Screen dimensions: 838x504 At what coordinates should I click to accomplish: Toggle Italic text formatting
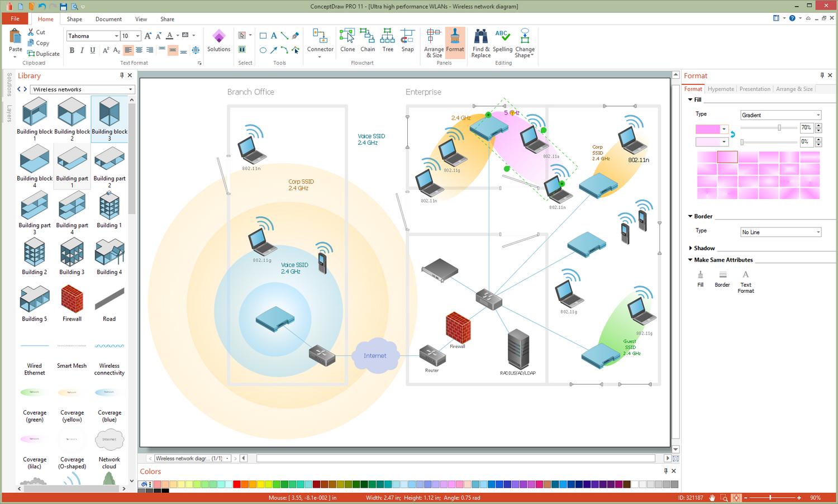(82, 50)
